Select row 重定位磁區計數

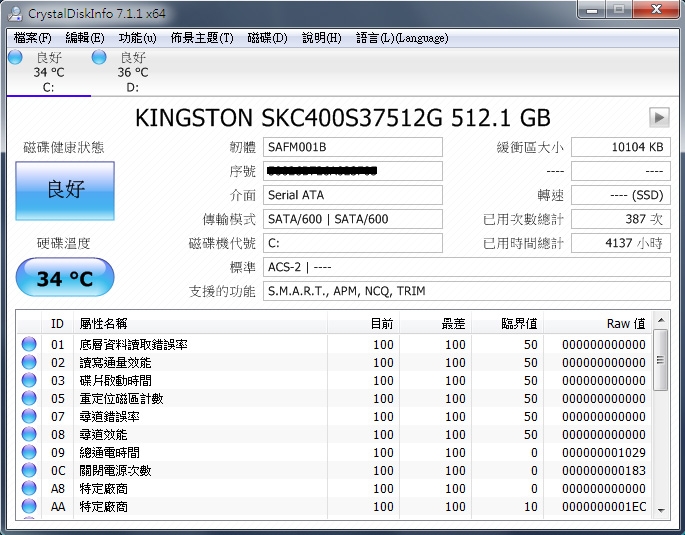click(x=334, y=398)
